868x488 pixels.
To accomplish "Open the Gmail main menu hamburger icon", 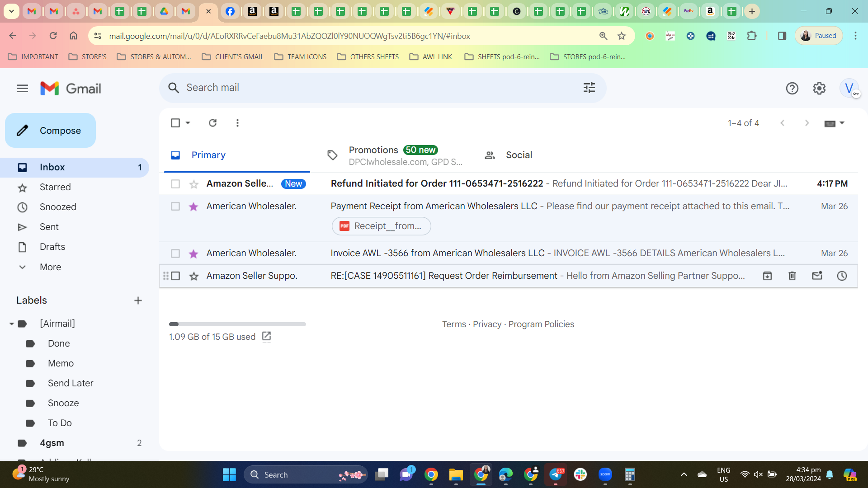I will coord(22,89).
